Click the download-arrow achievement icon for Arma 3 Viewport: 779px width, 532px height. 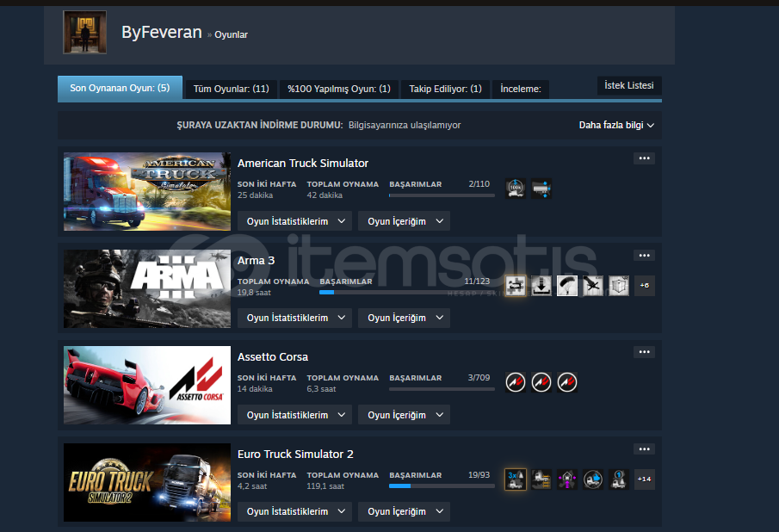tap(541, 286)
